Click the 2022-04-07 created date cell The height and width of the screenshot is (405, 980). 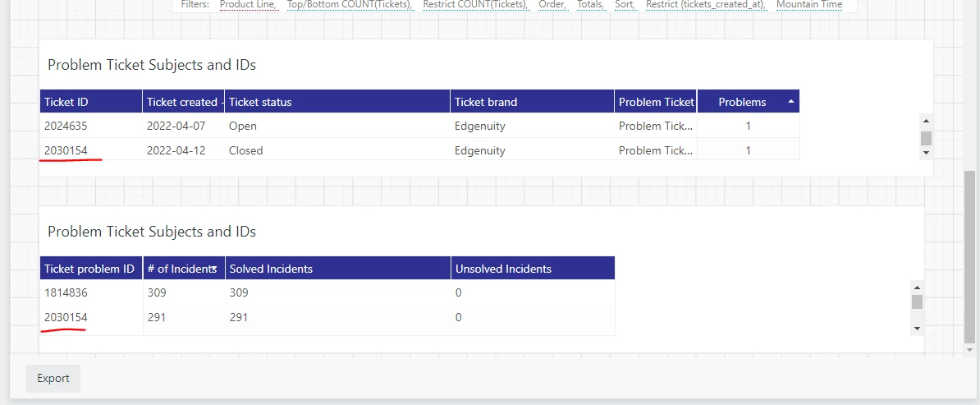point(184,126)
